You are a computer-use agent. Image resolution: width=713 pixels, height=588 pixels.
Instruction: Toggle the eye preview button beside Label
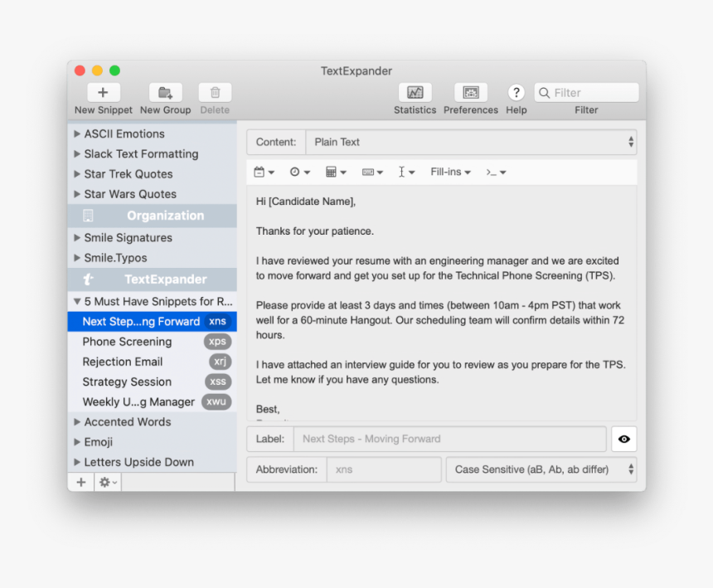pos(623,439)
